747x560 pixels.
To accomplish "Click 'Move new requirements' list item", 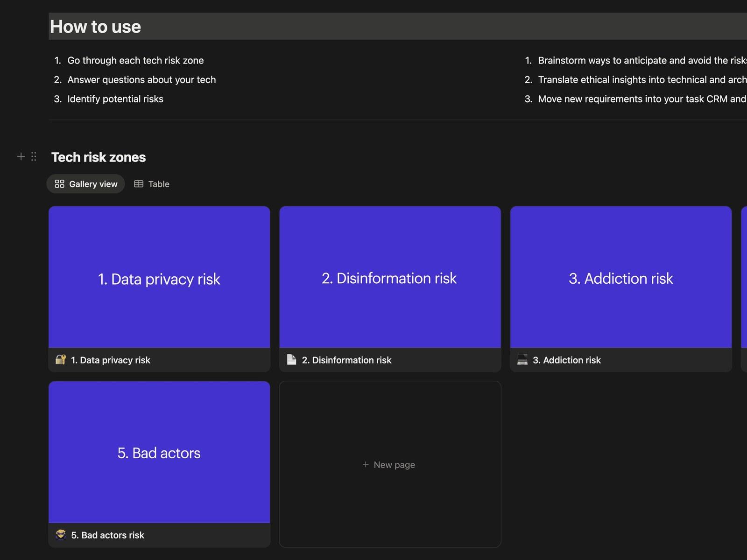I will 642,99.
